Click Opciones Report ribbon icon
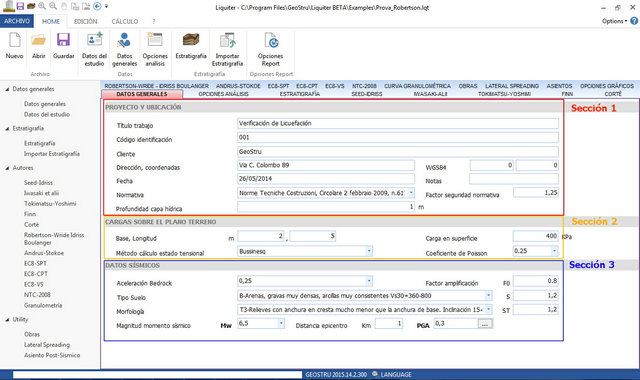 tap(271, 40)
